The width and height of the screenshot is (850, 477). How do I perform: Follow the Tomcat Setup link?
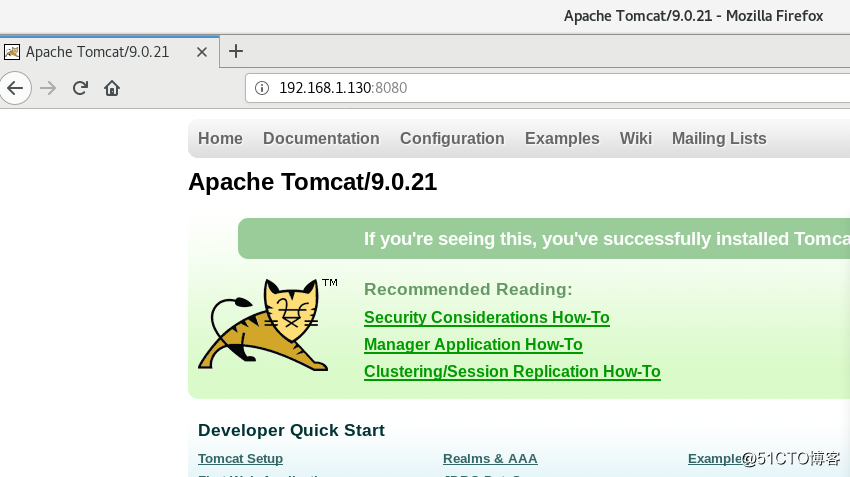click(x=240, y=459)
